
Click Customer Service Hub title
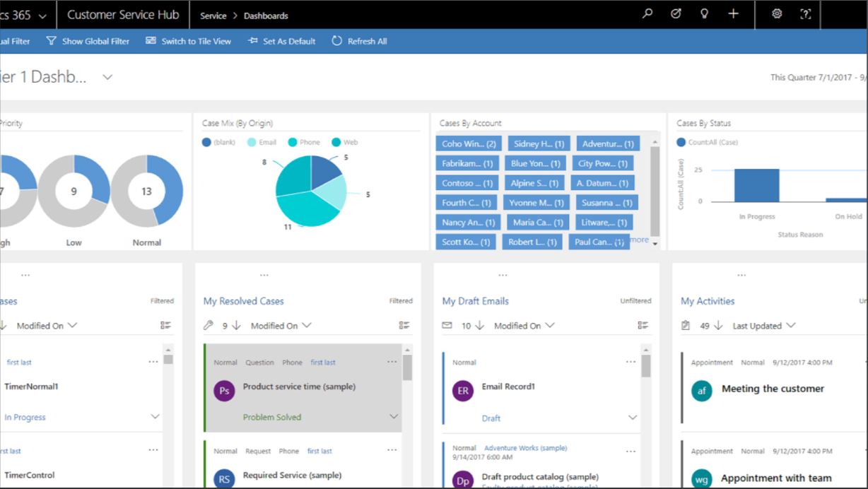123,15
